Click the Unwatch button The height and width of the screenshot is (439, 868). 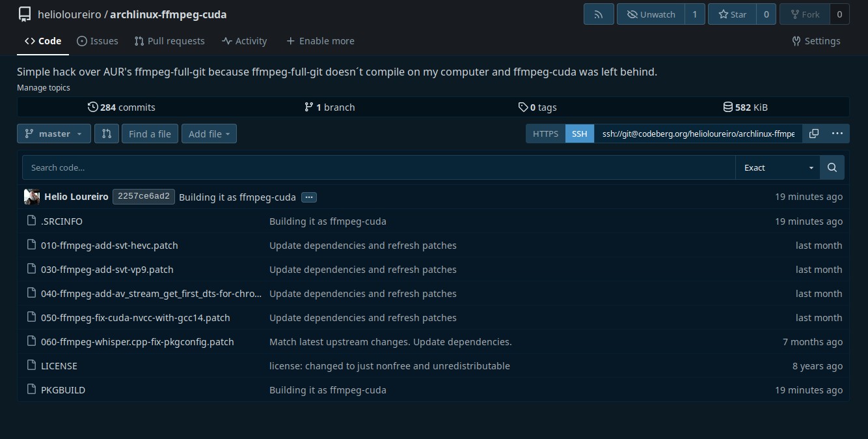pyautogui.click(x=651, y=14)
